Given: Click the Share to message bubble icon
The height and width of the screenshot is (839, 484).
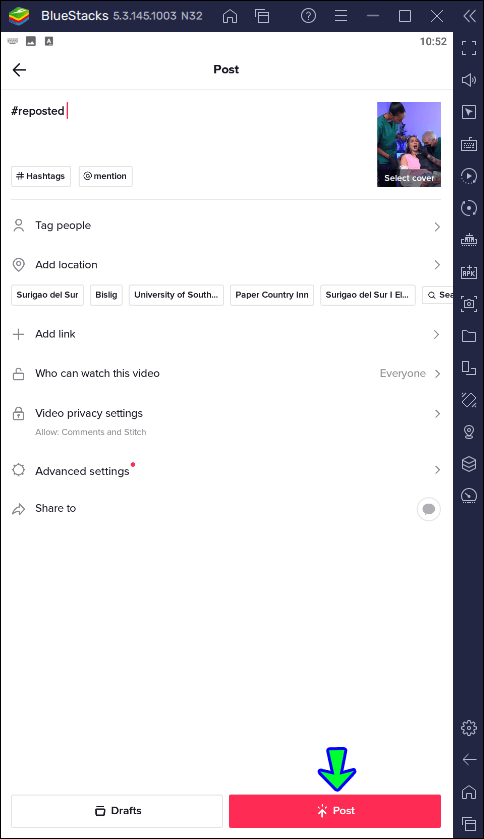Looking at the screenshot, I should click(429, 509).
